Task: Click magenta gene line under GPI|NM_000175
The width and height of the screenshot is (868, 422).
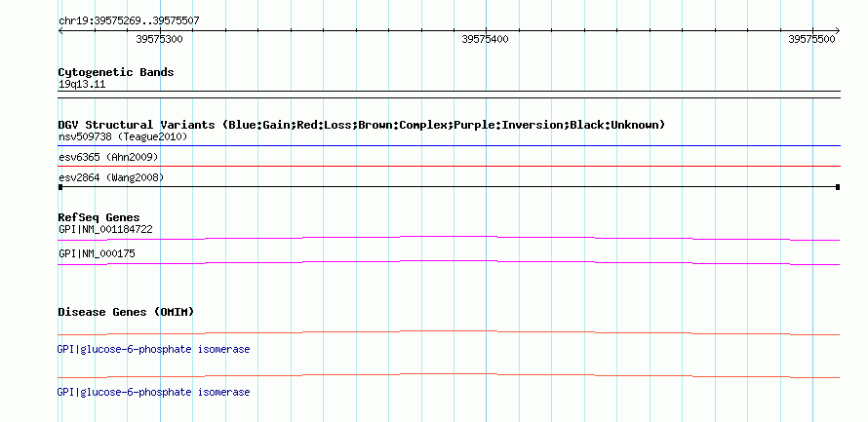Action: click(449, 262)
